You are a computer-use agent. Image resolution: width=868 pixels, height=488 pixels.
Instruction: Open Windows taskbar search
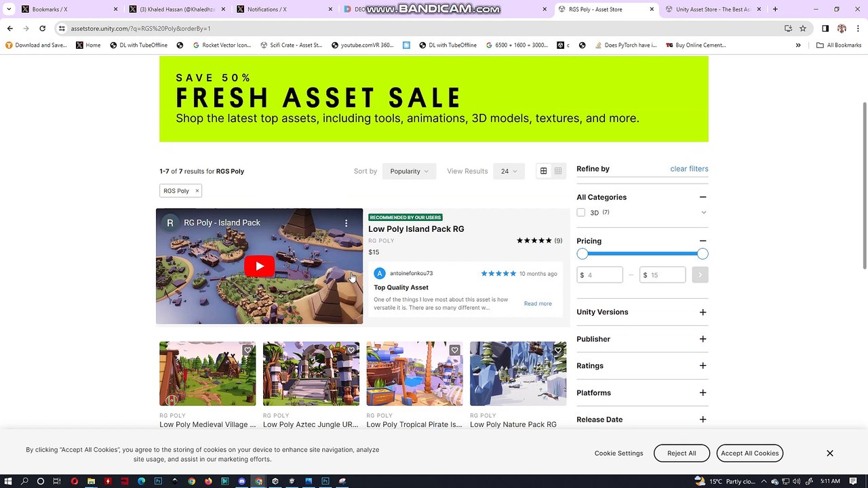(24, 481)
